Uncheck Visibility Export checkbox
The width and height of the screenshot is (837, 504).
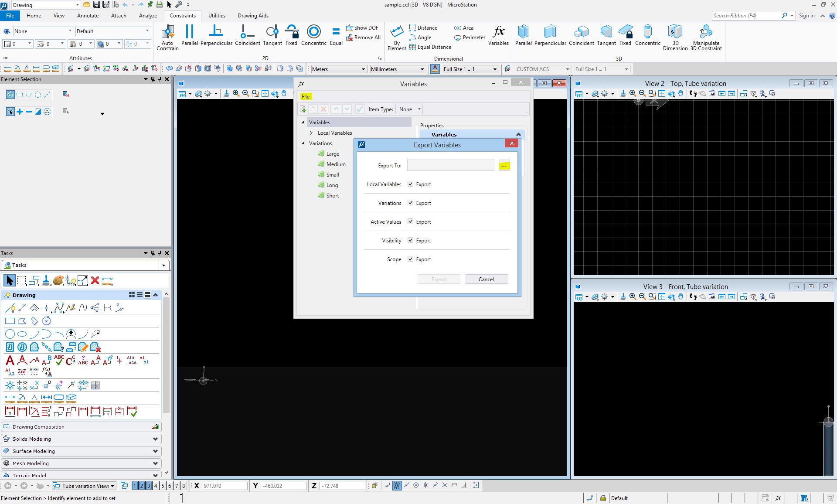point(410,240)
